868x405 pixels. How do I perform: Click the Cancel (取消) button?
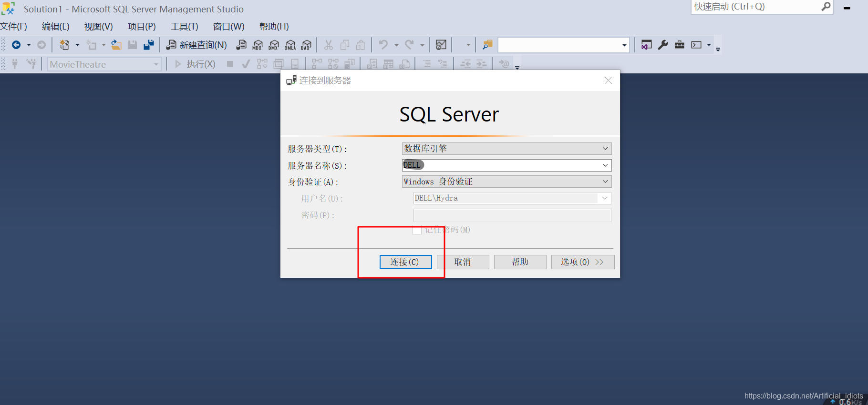463,262
